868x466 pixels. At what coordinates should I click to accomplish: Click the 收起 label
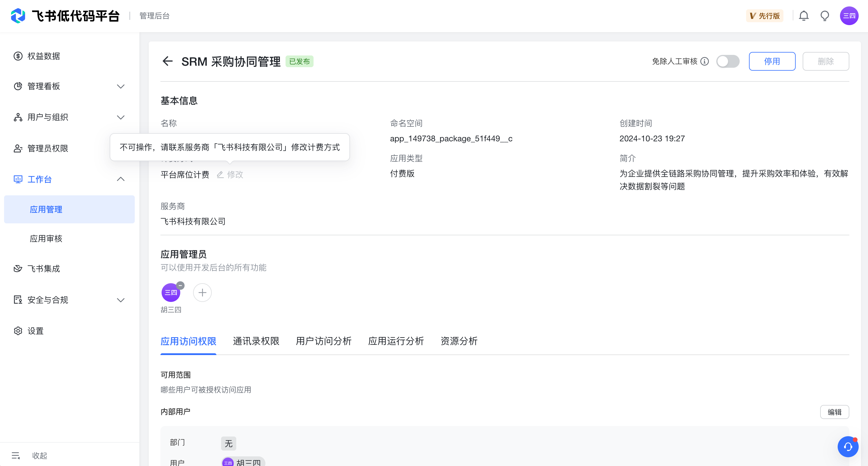pos(40,455)
